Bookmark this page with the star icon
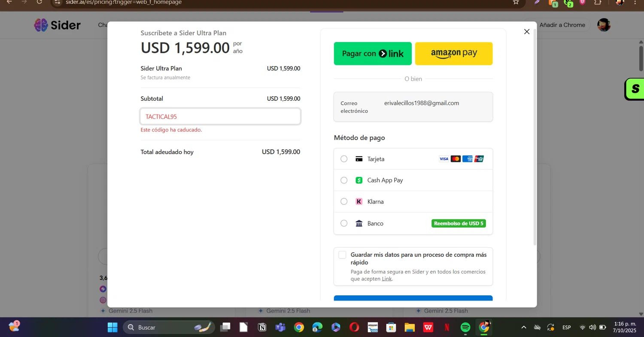This screenshot has height=337, width=644. pos(516,2)
